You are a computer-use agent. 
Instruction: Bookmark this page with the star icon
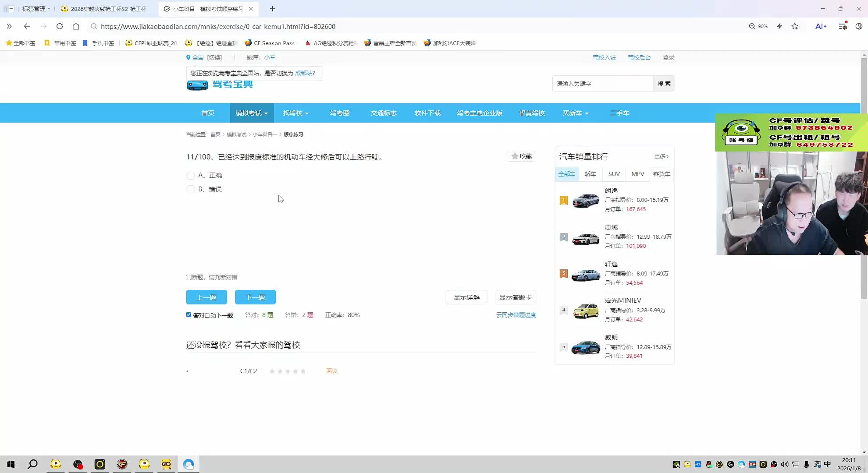click(x=795, y=26)
